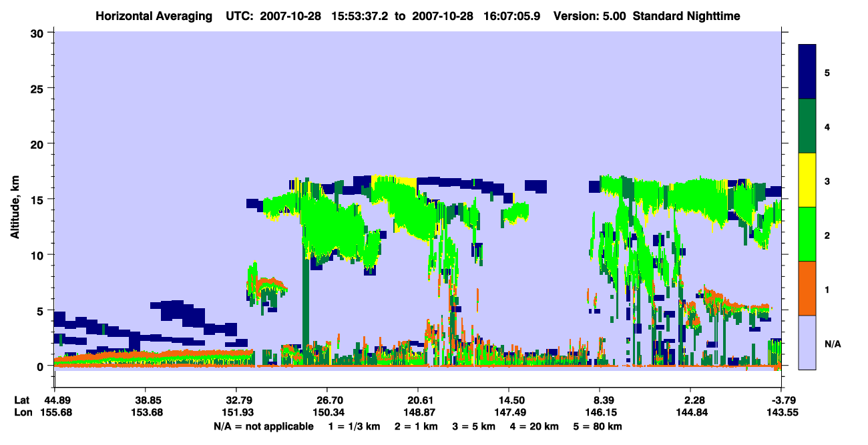Image resolution: width=868 pixels, height=445 pixels.
Task: Click the bright green level 2 legend swatch
Action: pos(807,234)
